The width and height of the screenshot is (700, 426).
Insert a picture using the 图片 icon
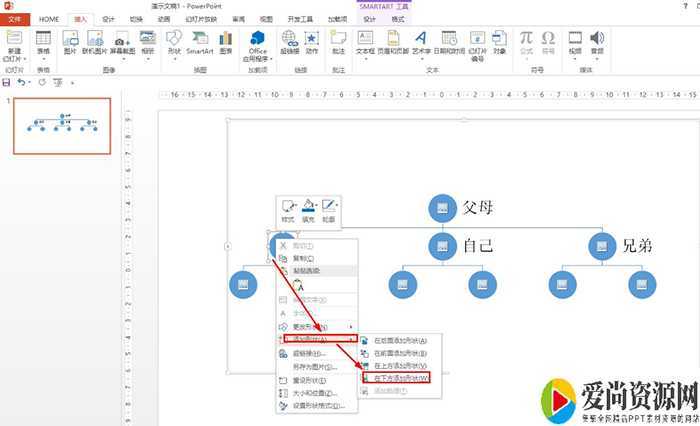(x=70, y=42)
